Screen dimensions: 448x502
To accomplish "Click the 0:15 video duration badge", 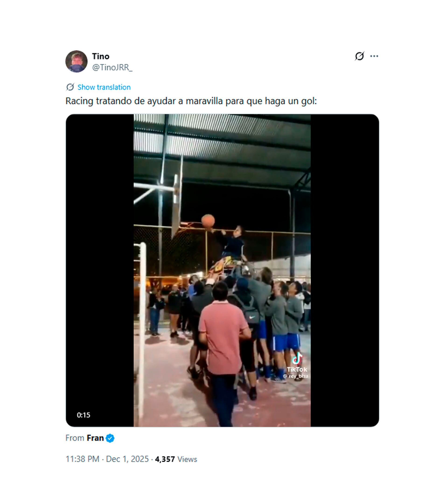I will 84,415.
